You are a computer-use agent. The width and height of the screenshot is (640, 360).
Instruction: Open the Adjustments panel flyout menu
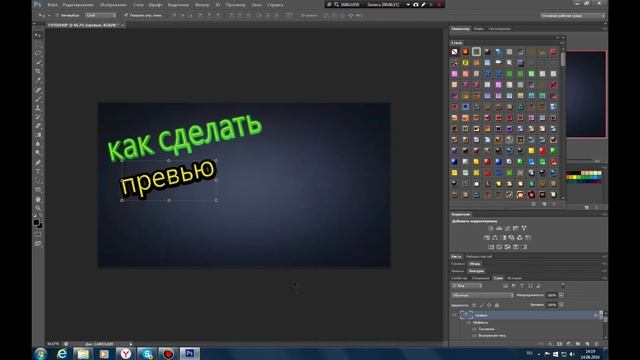pyautogui.click(x=604, y=214)
